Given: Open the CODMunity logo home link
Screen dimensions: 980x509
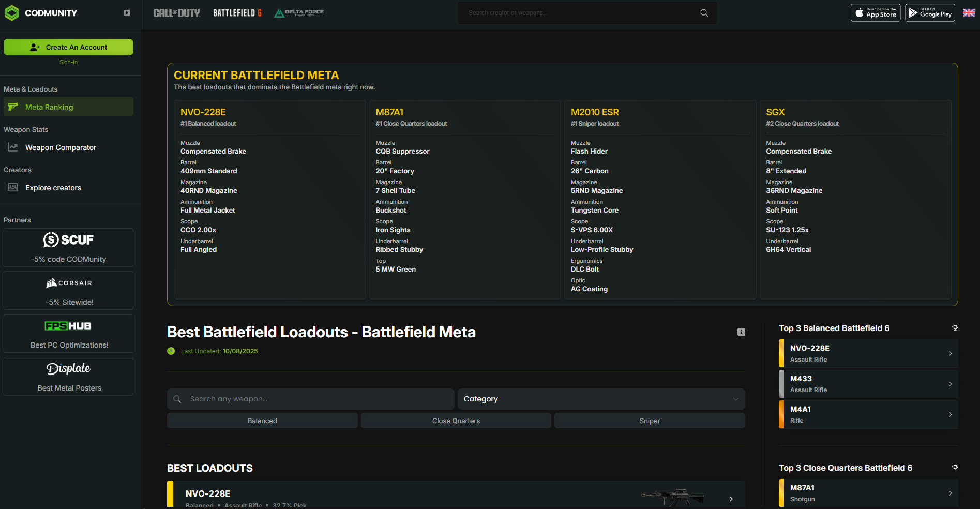Looking at the screenshot, I should click(41, 13).
